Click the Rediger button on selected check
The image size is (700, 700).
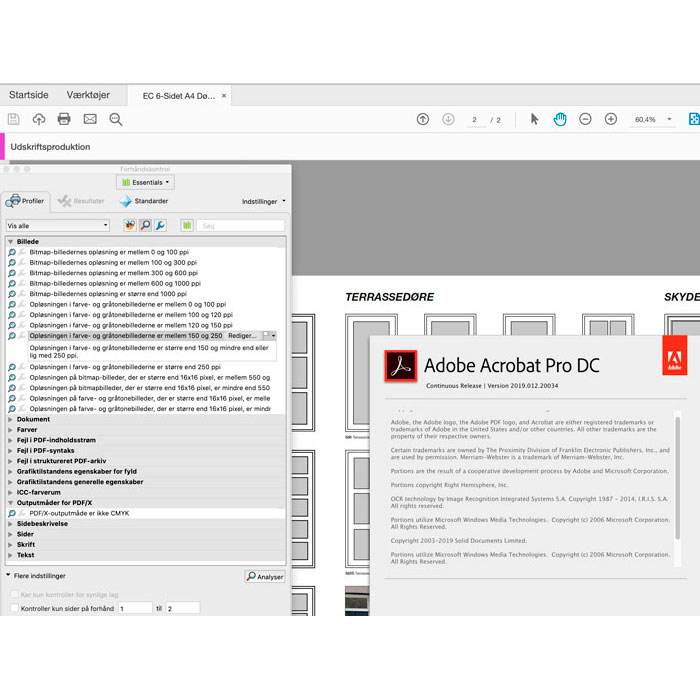pos(242,336)
